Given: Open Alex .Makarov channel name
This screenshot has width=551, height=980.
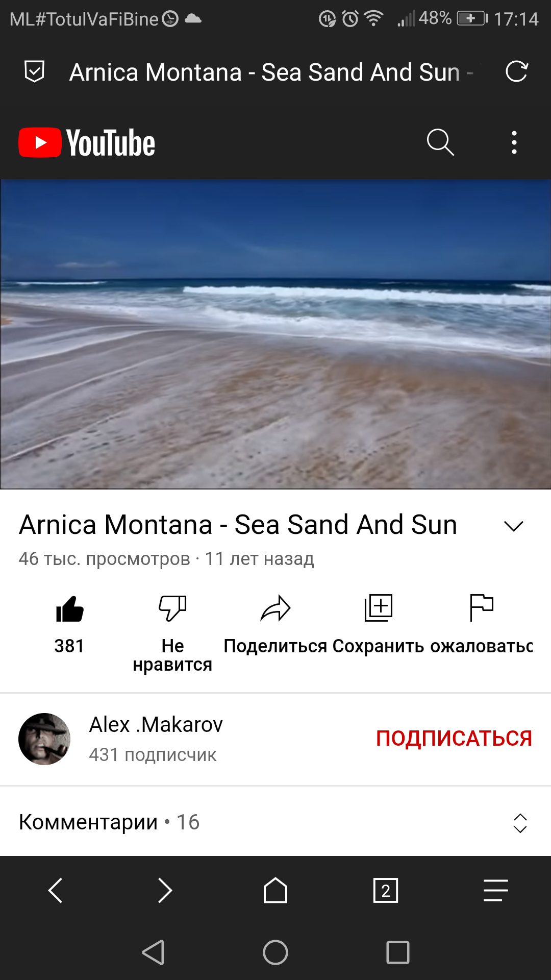Looking at the screenshot, I should pyautogui.click(x=156, y=725).
